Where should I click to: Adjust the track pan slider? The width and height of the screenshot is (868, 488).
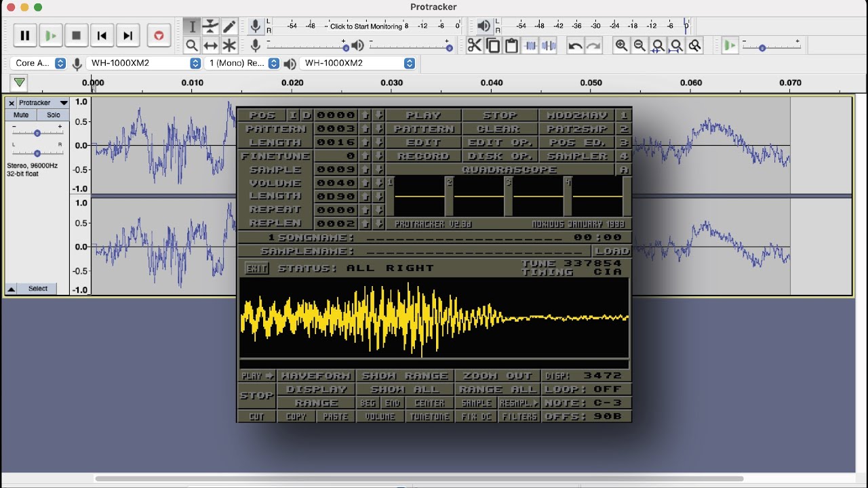[37, 152]
